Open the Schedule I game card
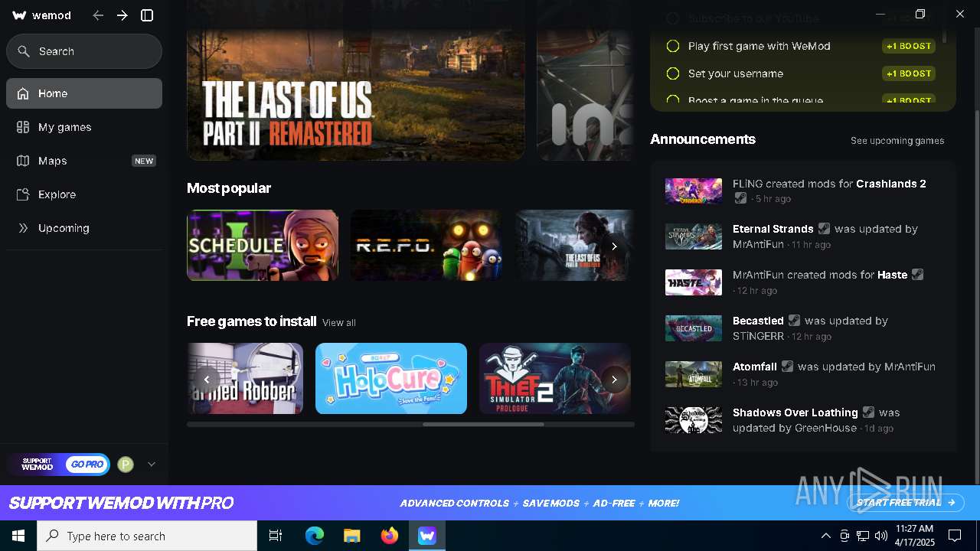This screenshot has width=980, height=551. coord(263,245)
